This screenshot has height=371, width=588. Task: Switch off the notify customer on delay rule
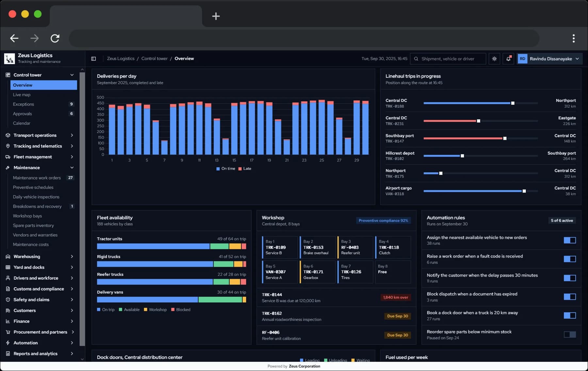click(570, 278)
